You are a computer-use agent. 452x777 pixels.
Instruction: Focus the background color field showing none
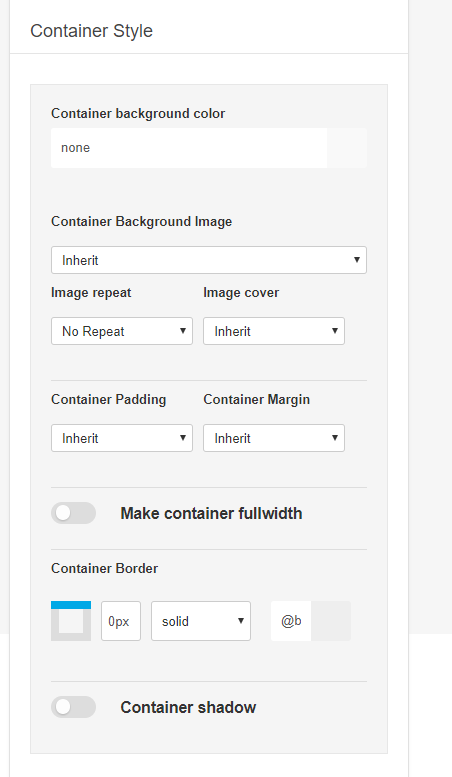tap(189, 148)
